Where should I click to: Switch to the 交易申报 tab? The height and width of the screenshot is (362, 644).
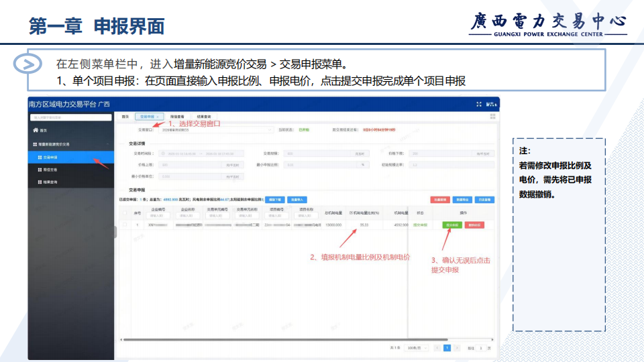pos(150,117)
